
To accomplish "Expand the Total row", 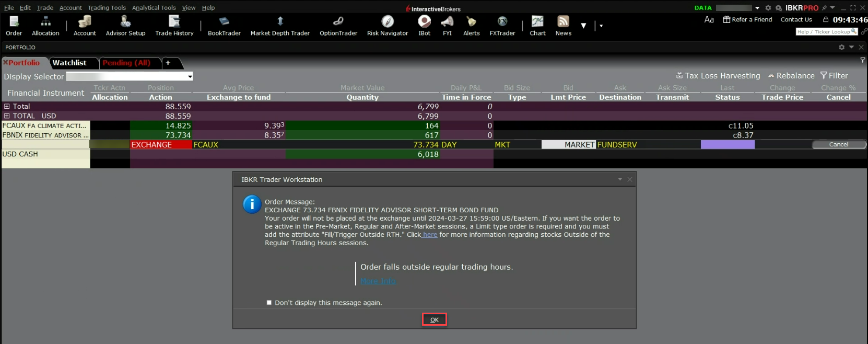I will 7,106.
